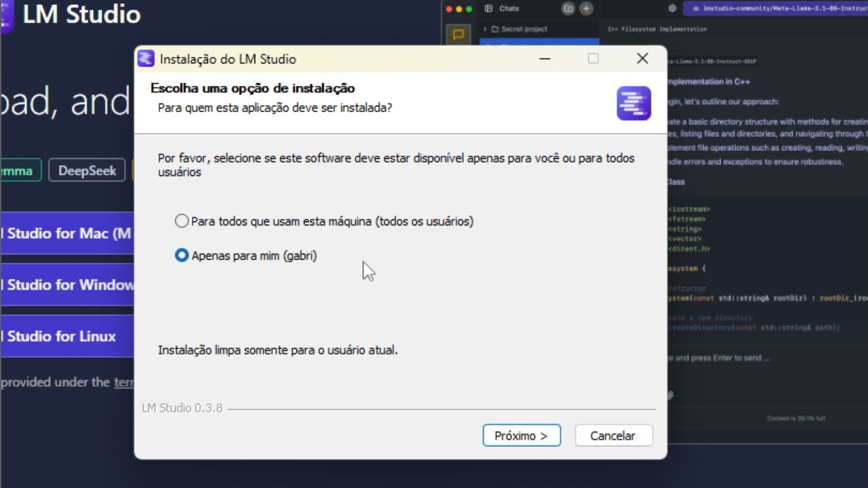Click the 'Context is full' status text

pyautogui.click(x=796, y=419)
